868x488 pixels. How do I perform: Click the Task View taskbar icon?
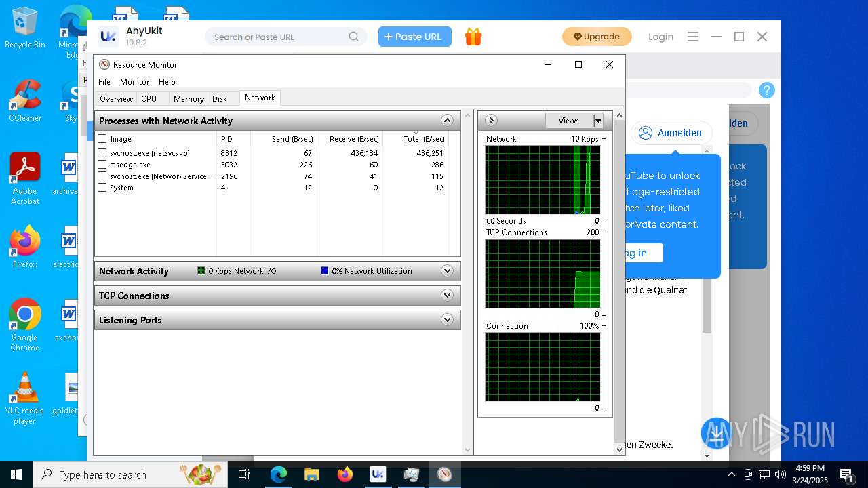[244, 474]
